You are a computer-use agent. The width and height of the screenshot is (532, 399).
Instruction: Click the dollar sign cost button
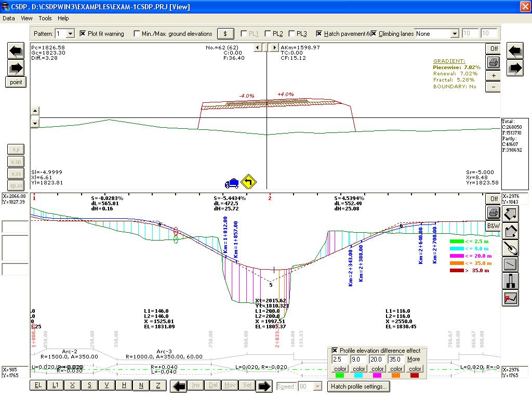click(x=225, y=34)
